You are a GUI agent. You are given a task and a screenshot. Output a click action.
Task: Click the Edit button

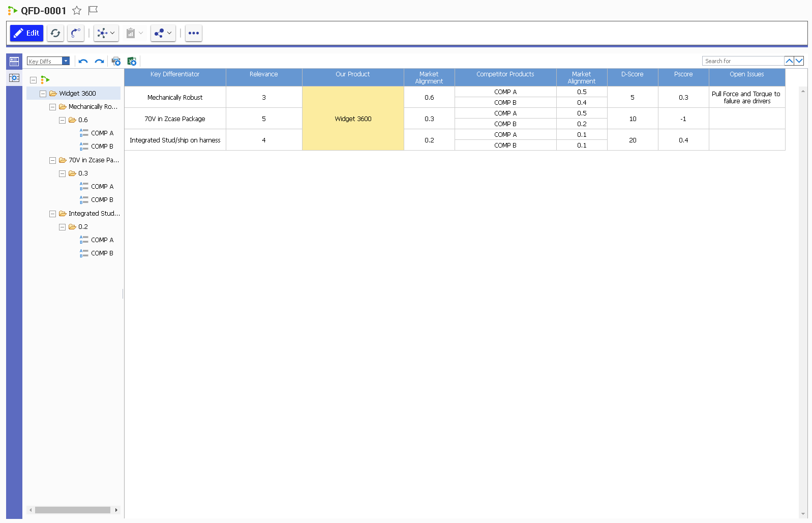(x=27, y=33)
